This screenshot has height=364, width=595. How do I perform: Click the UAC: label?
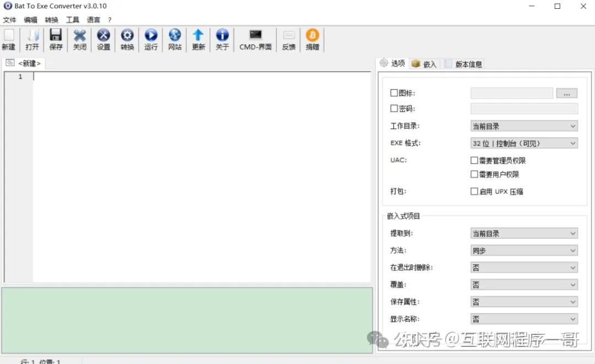tap(398, 160)
